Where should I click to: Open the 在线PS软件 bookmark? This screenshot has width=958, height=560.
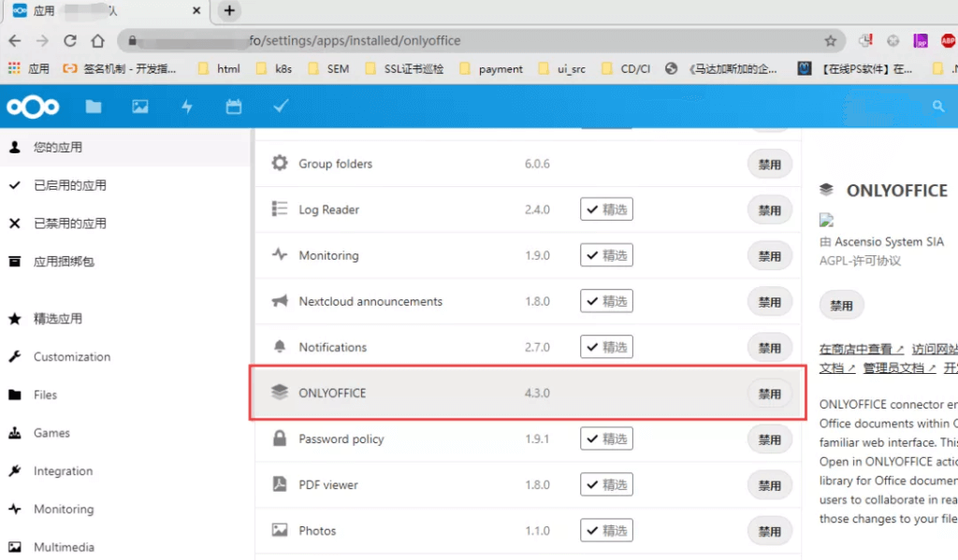coord(855,69)
